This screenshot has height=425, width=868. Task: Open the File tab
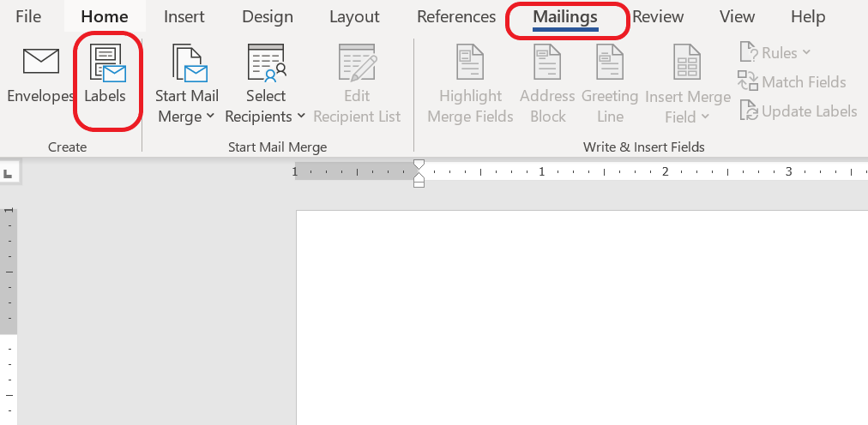pos(28,17)
